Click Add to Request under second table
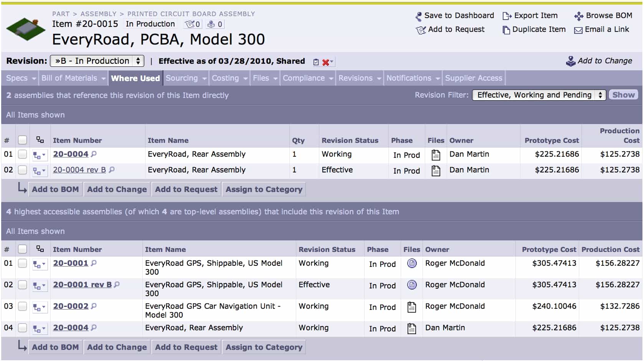644x361 pixels. pyautogui.click(x=186, y=347)
